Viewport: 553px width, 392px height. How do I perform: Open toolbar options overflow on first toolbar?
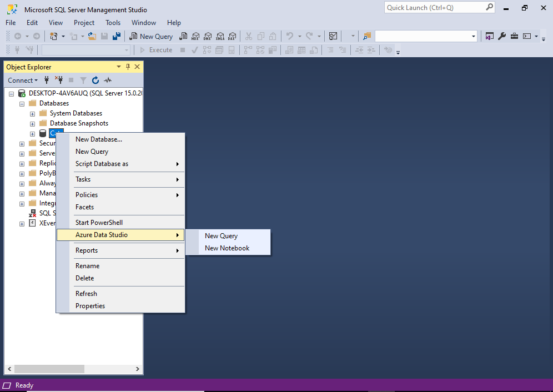coord(544,39)
